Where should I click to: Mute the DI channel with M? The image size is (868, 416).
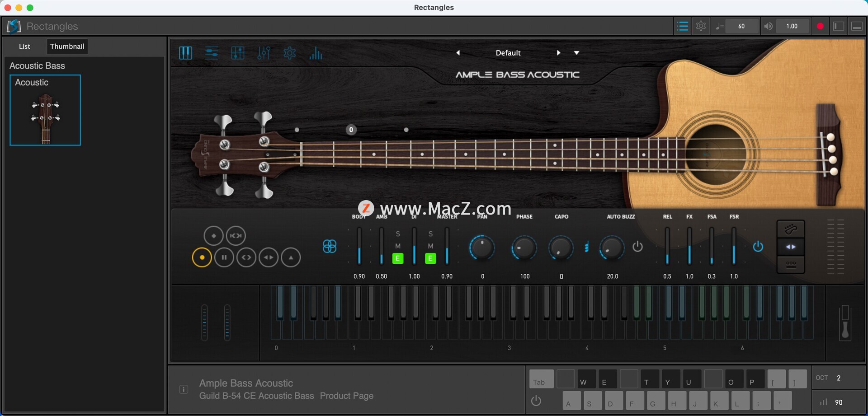click(430, 246)
